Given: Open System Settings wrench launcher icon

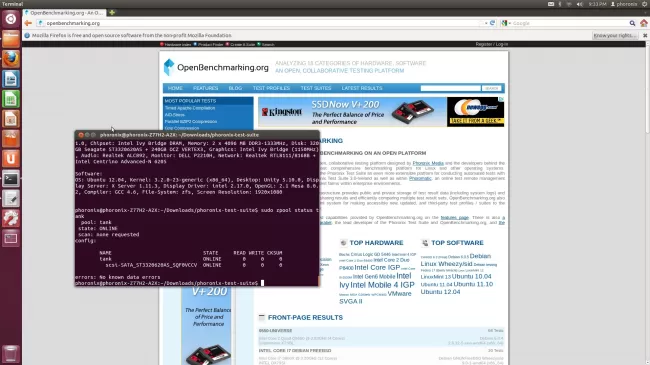Looking at the screenshot, I should (11, 219).
